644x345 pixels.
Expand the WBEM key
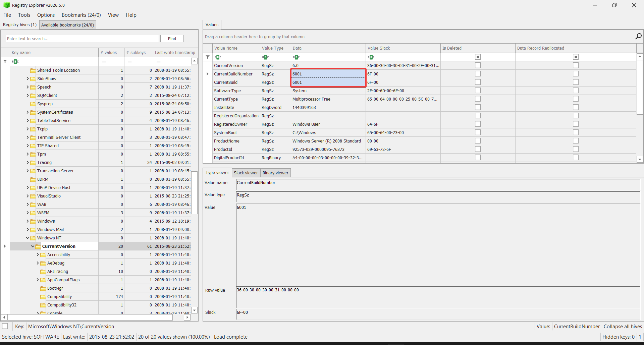pos(28,213)
